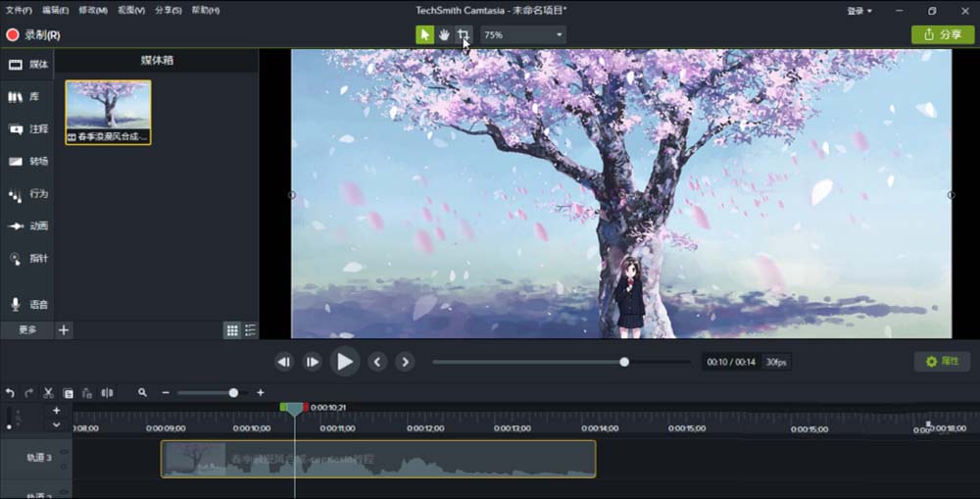Click the playback scrubber handle
The height and width of the screenshot is (499, 980).
click(623, 362)
